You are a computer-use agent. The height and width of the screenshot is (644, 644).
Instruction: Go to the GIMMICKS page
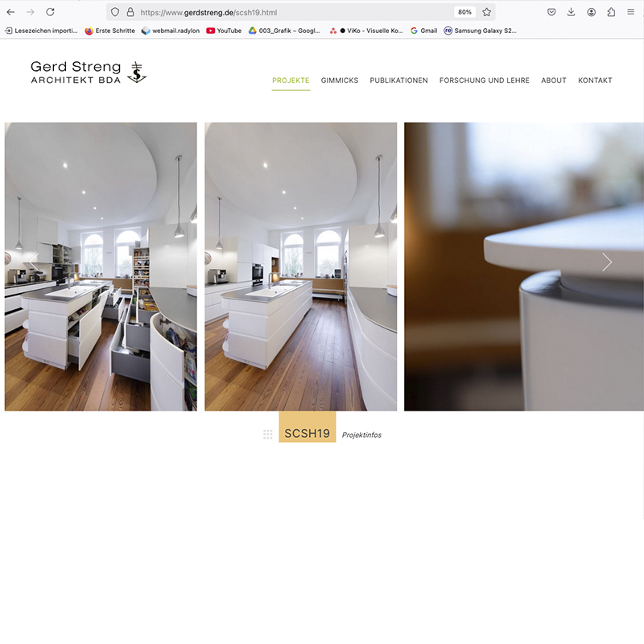tap(340, 80)
